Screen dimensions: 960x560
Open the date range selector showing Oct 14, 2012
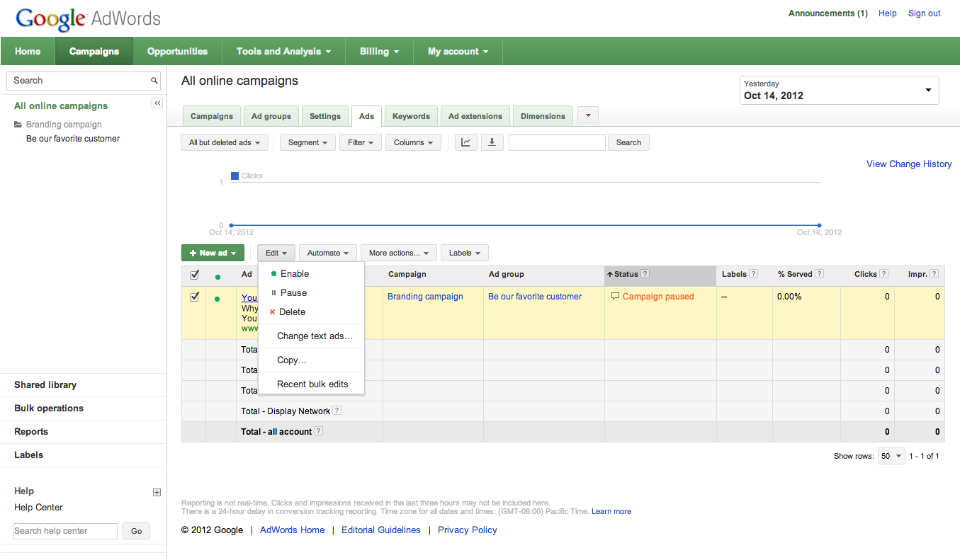(x=840, y=90)
